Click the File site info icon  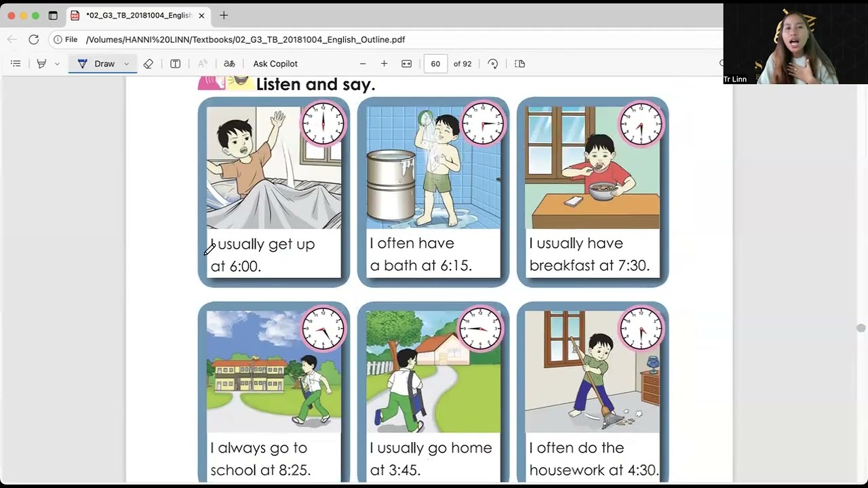click(66, 39)
